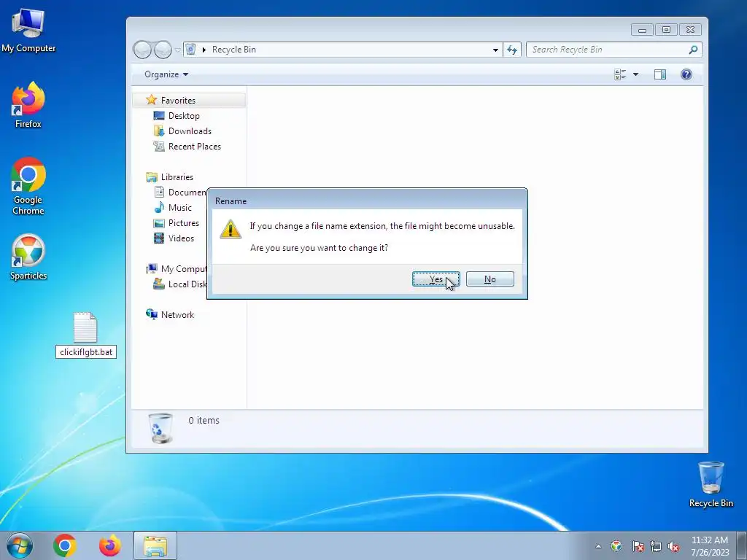
Task: Click No in the Rename dialog
Action: [x=489, y=279]
